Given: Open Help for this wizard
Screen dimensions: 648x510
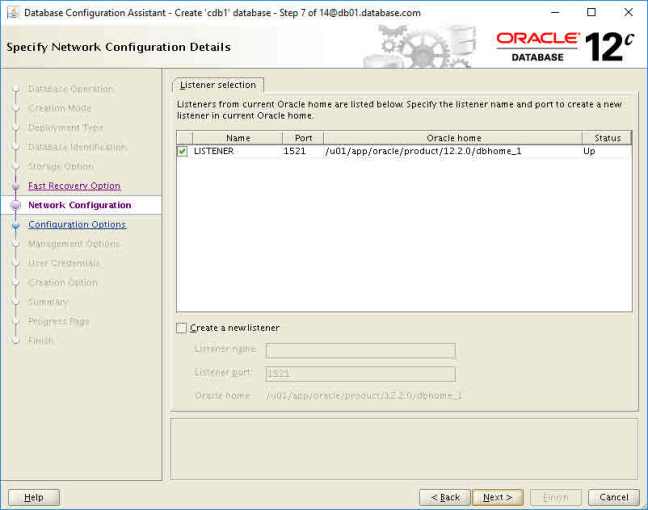Looking at the screenshot, I should (x=34, y=497).
